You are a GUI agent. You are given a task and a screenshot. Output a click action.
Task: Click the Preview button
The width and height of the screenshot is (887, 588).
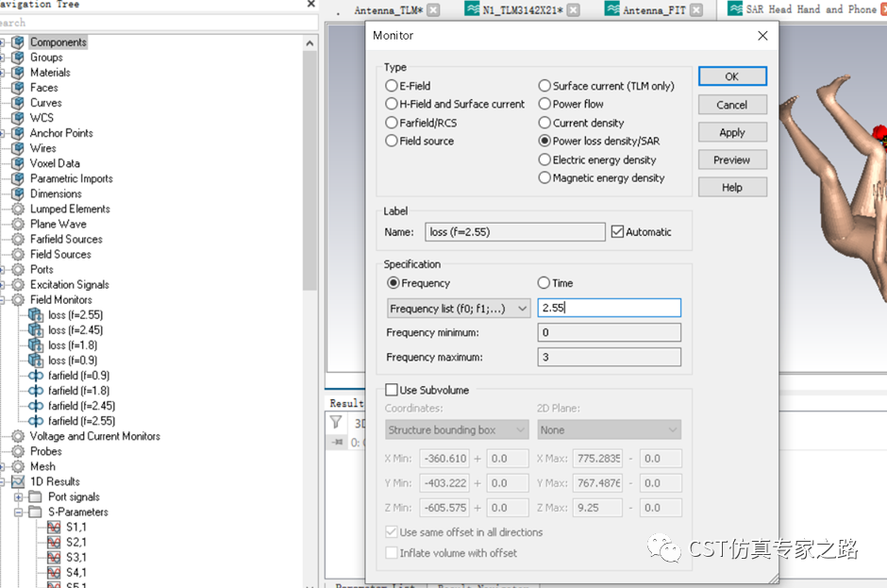tap(732, 160)
